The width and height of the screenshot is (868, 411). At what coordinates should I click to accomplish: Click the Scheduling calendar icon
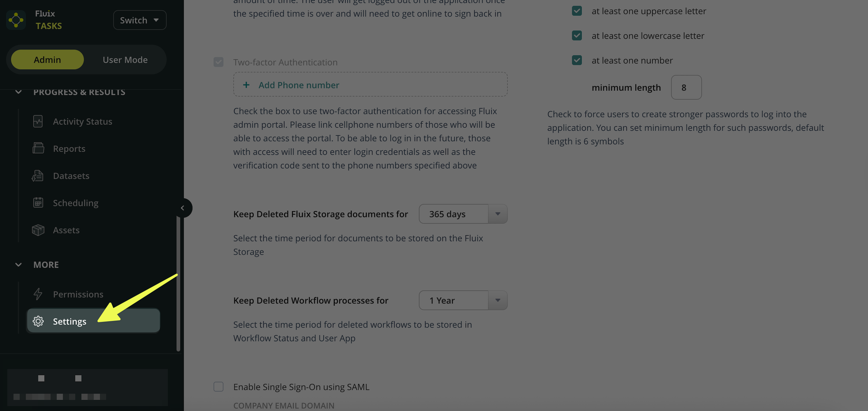click(38, 202)
